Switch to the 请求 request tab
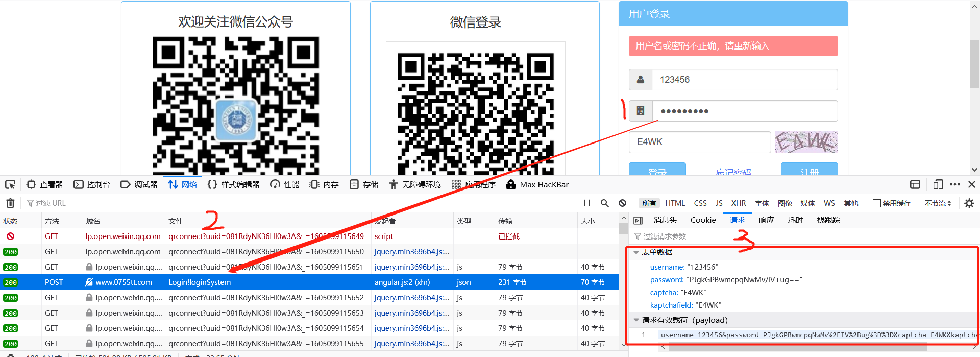980x357 pixels. pyautogui.click(x=737, y=220)
